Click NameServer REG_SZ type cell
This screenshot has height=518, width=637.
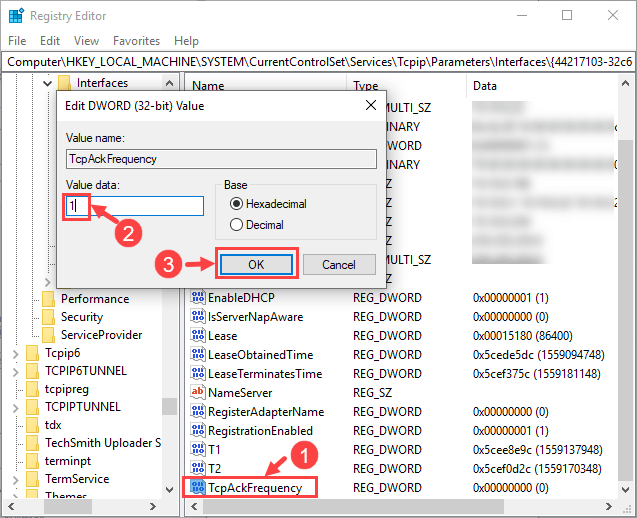pyautogui.click(x=373, y=392)
